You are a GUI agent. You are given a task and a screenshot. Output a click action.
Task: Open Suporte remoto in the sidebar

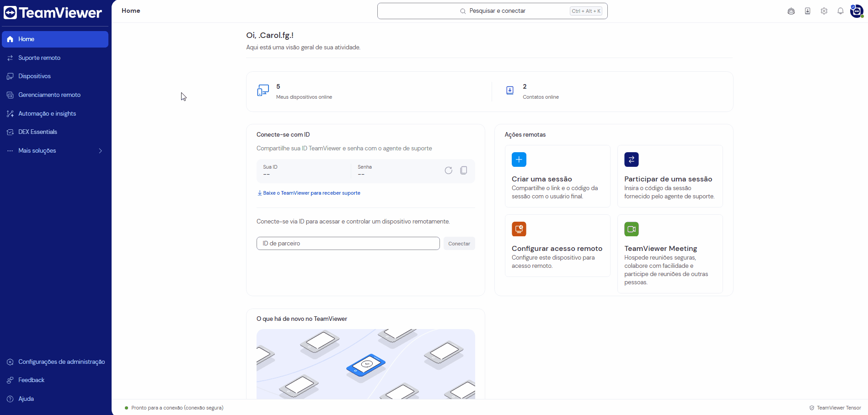[55, 58]
